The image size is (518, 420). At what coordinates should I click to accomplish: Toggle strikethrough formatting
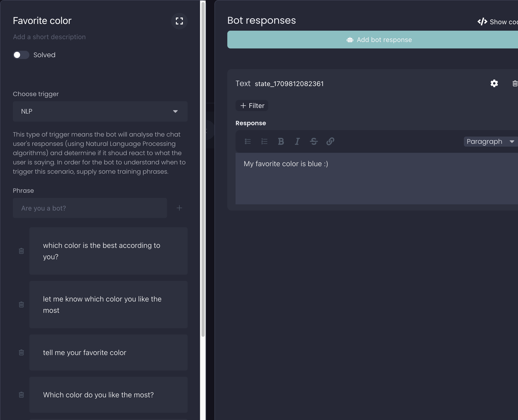point(314,141)
